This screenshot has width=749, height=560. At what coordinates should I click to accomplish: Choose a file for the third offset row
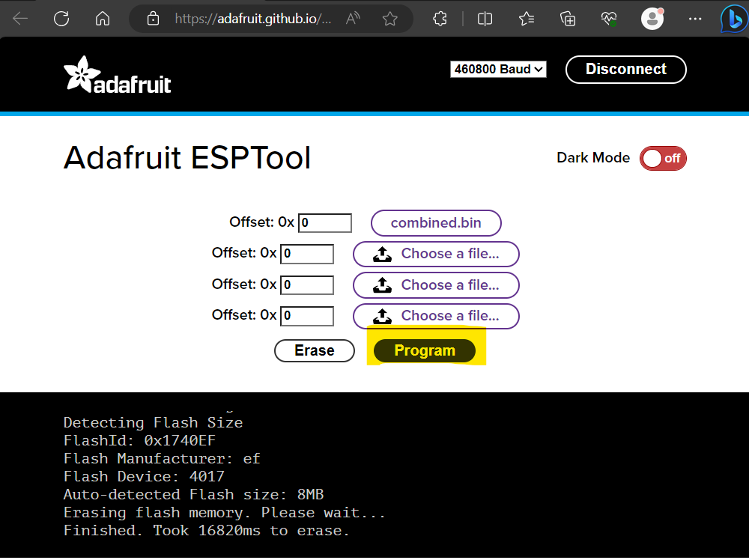point(436,285)
